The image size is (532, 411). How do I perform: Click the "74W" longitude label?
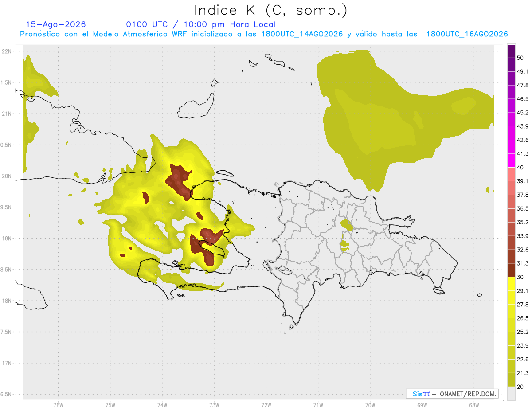tap(162, 405)
